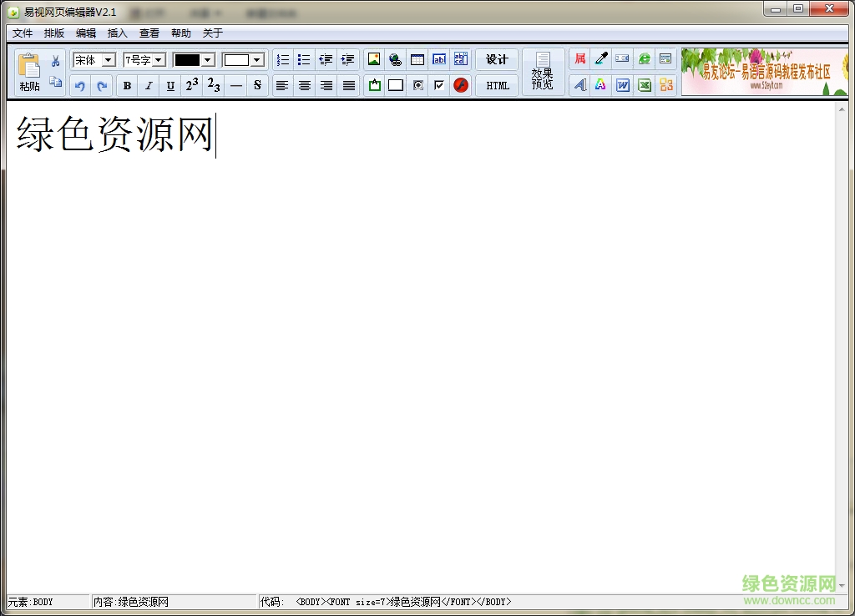
Task: Click the undo arrow icon
Action: coord(80,85)
